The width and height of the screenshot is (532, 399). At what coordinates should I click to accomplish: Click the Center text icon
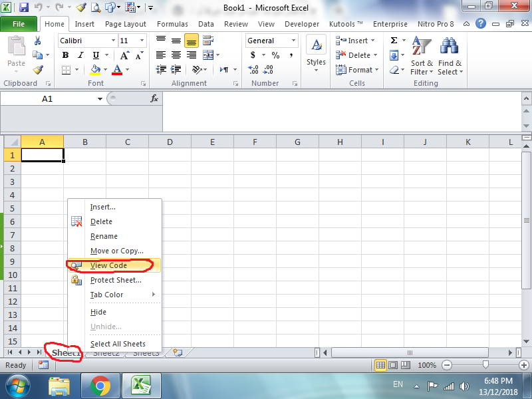pyautogui.click(x=176, y=55)
